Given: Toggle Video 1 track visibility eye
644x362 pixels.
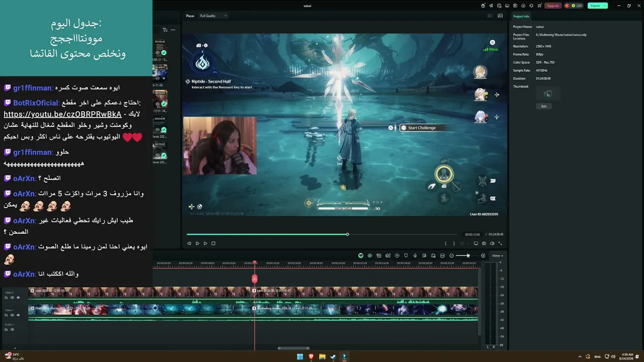Looking at the screenshot, I should point(18,315).
